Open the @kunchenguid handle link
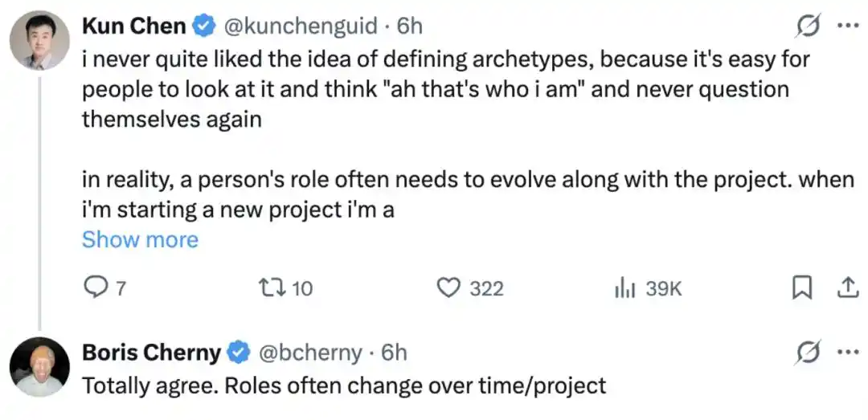 tap(301, 26)
